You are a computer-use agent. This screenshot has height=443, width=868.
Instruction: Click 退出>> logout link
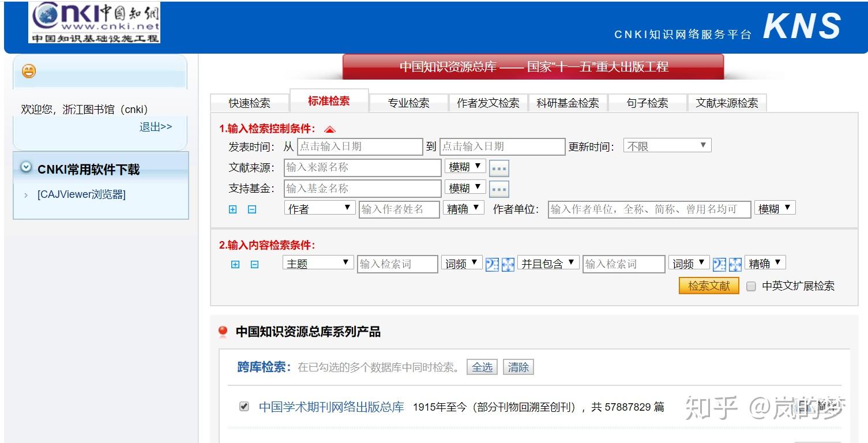(x=155, y=127)
